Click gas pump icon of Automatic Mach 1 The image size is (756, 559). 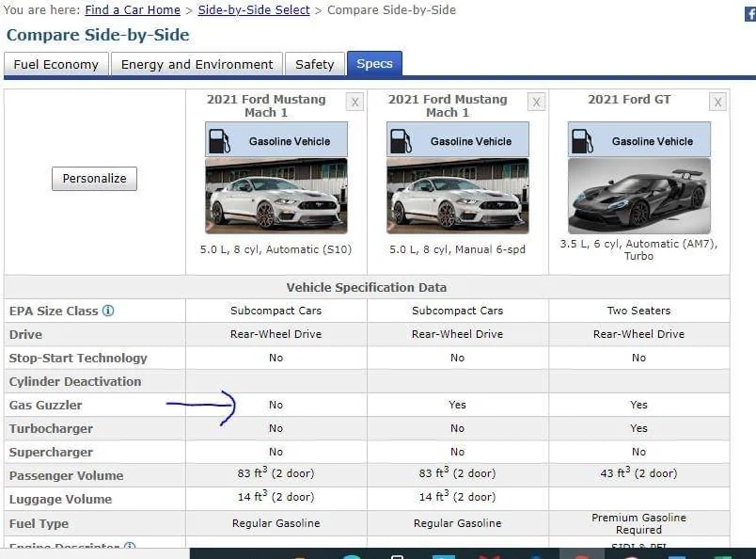pyautogui.click(x=219, y=141)
